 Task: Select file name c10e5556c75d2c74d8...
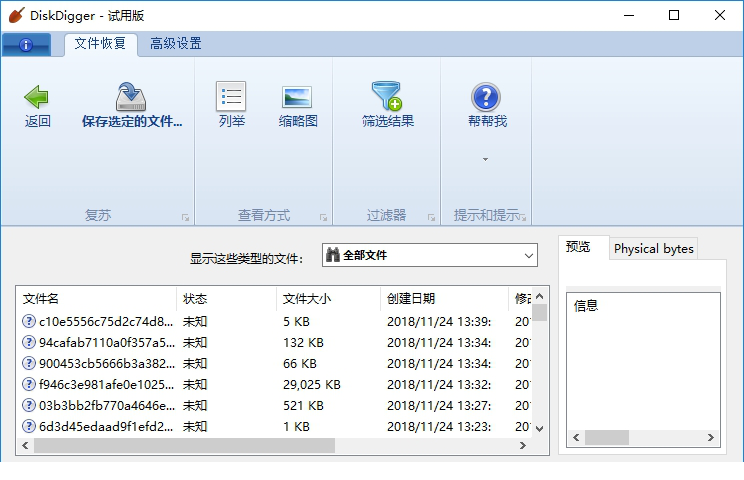tap(106, 322)
